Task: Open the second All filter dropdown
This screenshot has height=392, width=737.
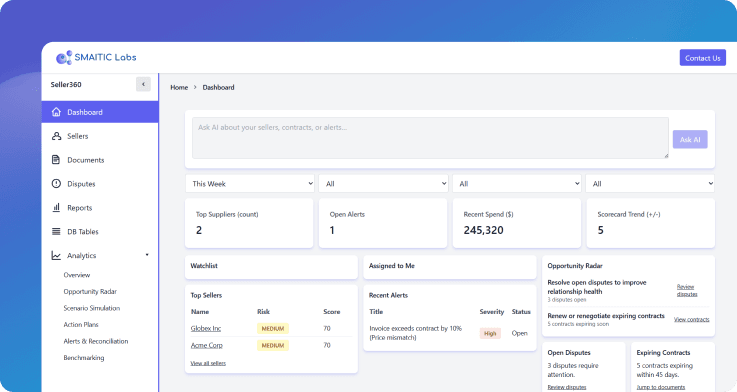Action: click(x=383, y=184)
